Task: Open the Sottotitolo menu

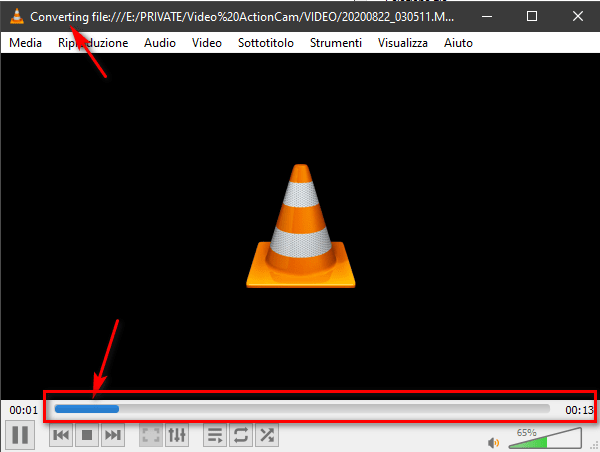Action: point(266,43)
